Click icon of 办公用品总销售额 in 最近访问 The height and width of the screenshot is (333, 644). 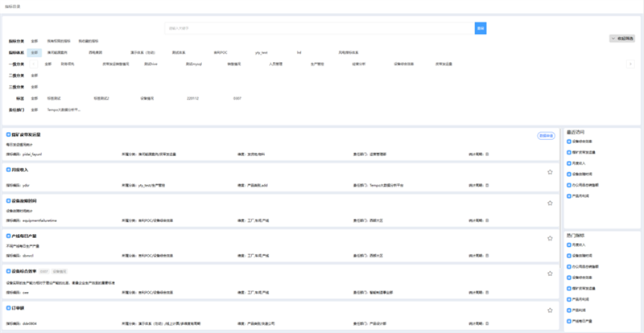pos(570,184)
